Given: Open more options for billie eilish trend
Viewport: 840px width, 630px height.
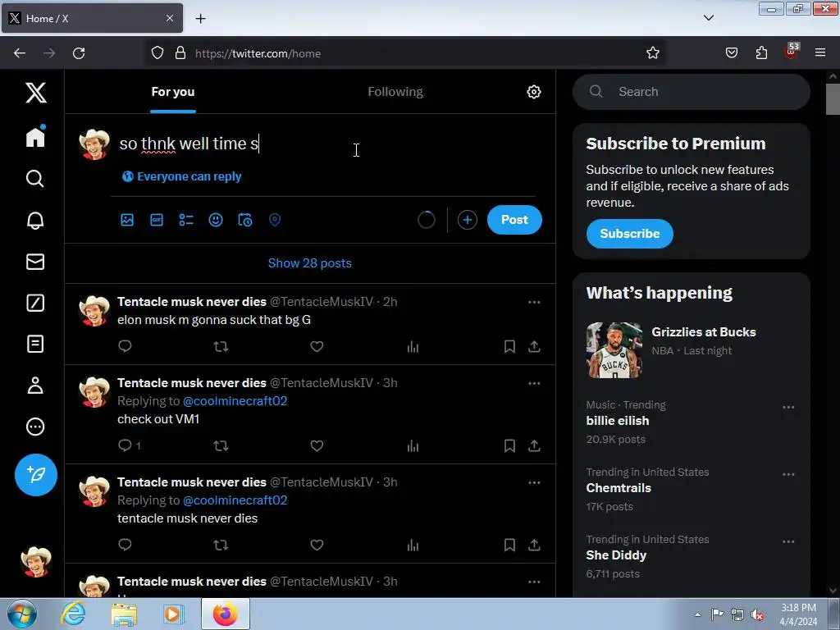Looking at the screenshot, I should (788, 407).
